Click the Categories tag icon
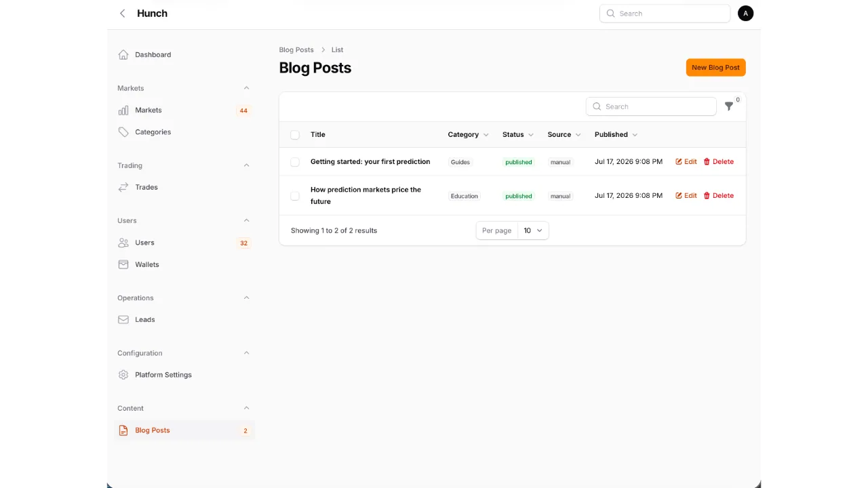The height and width of the screenshot is (488, 868). 123,132
